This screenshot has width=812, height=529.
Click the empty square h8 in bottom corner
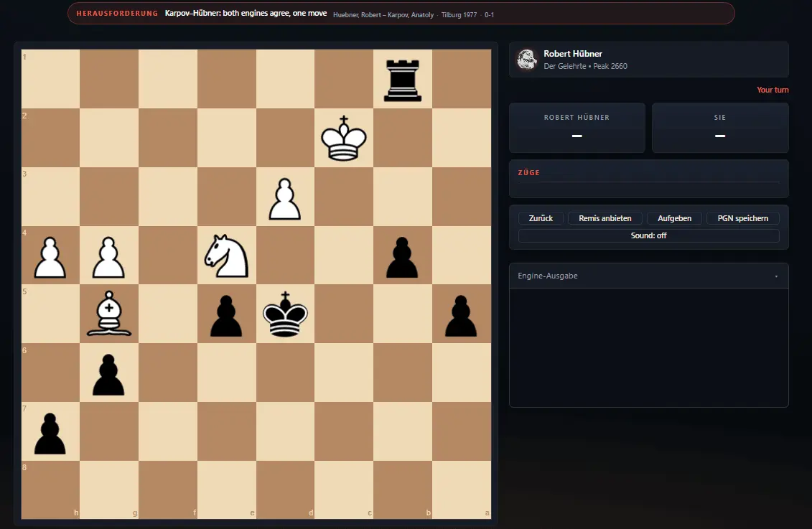tap(50, 490)
